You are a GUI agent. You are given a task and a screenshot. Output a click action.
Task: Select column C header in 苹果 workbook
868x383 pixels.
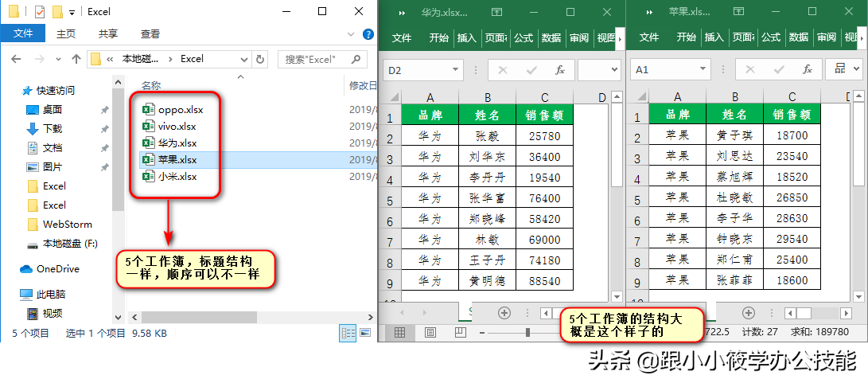click(792, 98)
